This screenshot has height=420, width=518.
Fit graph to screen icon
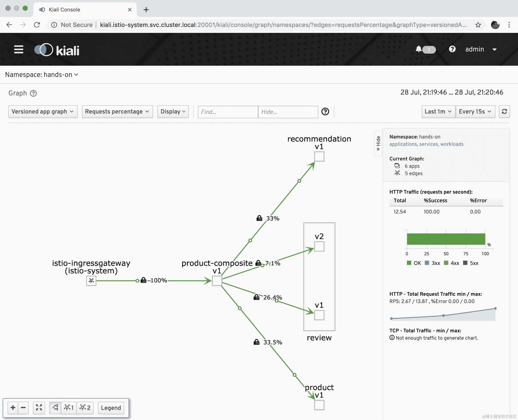(x=39, y=408)
